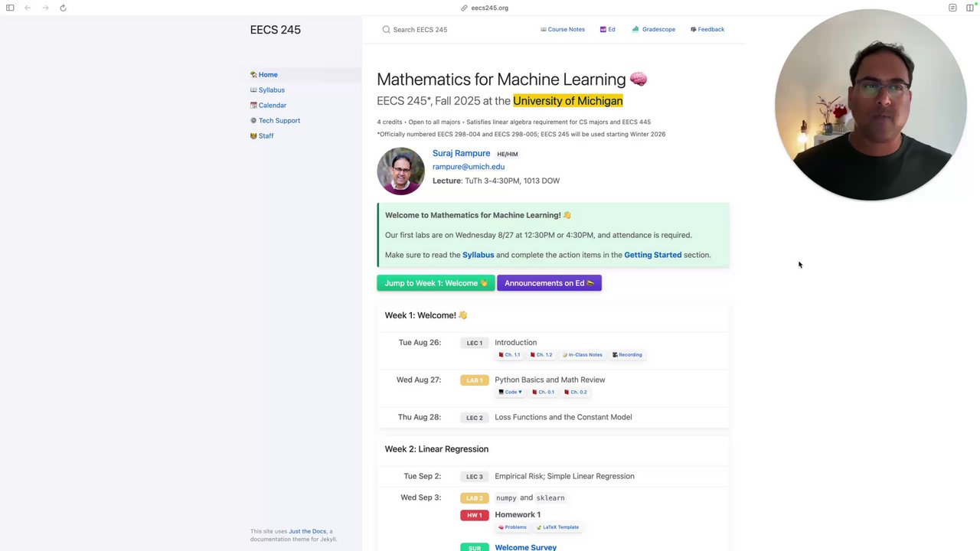Open Course Notes in the top bar
The image size is (980, 551).
tap(563, 29)
